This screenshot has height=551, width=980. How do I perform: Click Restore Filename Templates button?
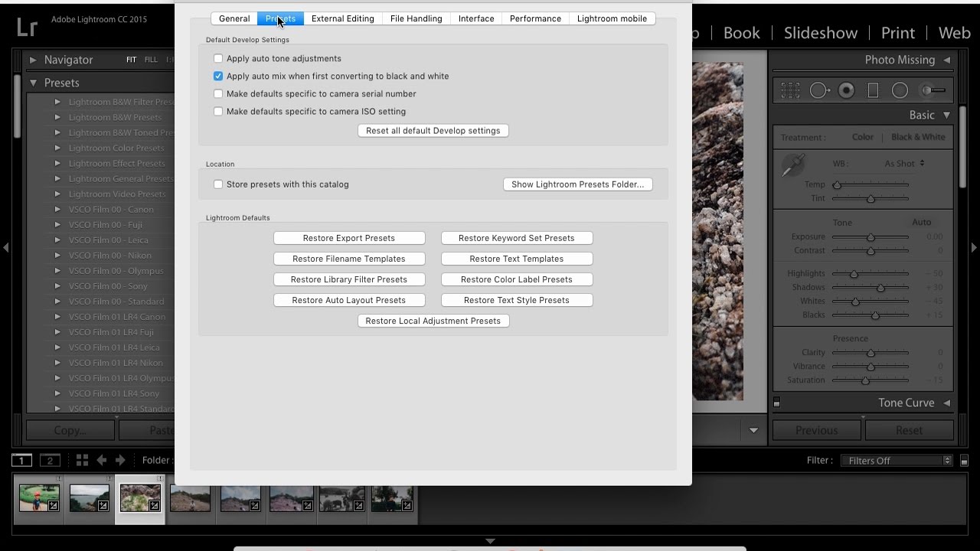pyautogui.click(x=349, y=259)
